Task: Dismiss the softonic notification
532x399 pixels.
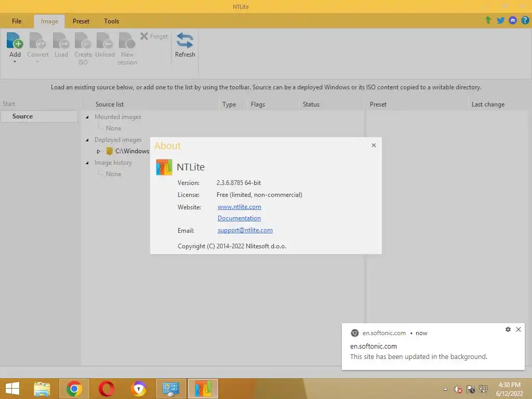Action: (518, 329)
